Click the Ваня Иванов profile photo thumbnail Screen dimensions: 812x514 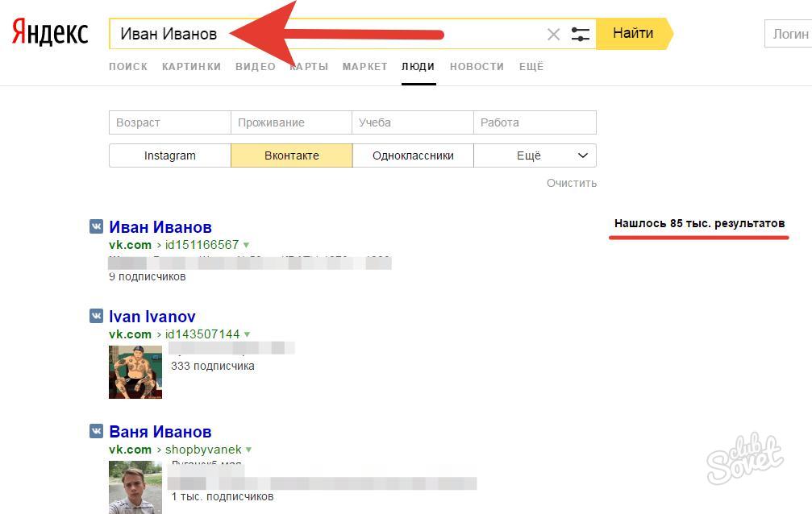(x=135, y=487)
